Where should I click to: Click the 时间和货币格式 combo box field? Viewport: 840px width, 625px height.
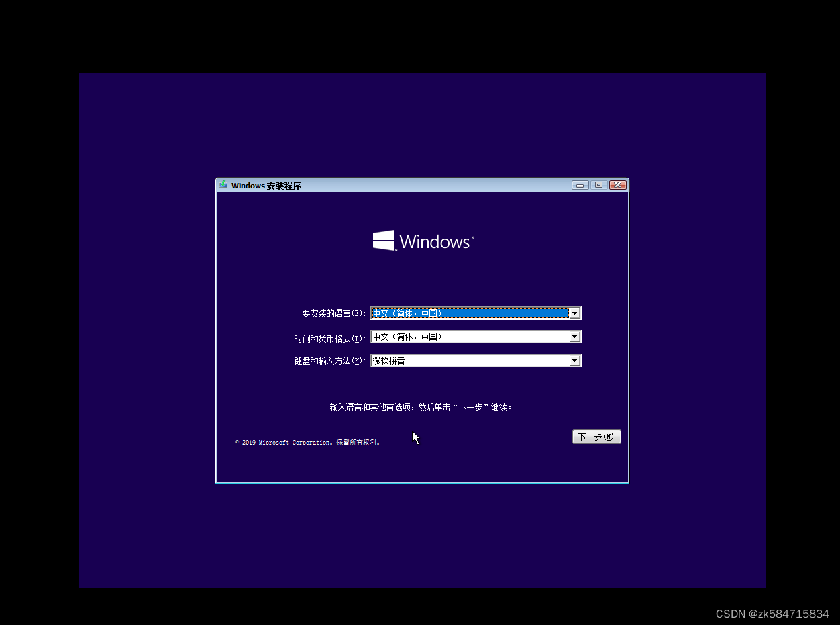coord(476,337)
